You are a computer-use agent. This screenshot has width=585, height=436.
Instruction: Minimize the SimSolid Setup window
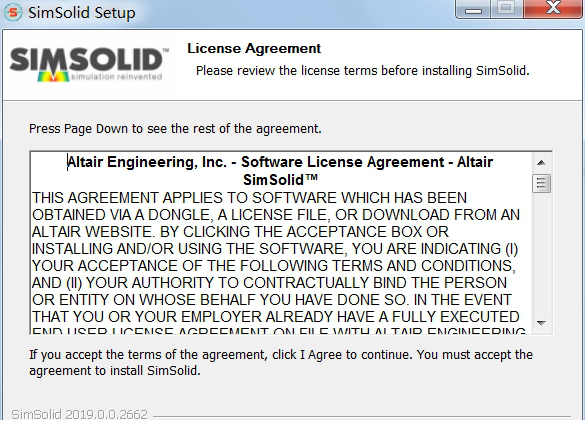(473, 9)
